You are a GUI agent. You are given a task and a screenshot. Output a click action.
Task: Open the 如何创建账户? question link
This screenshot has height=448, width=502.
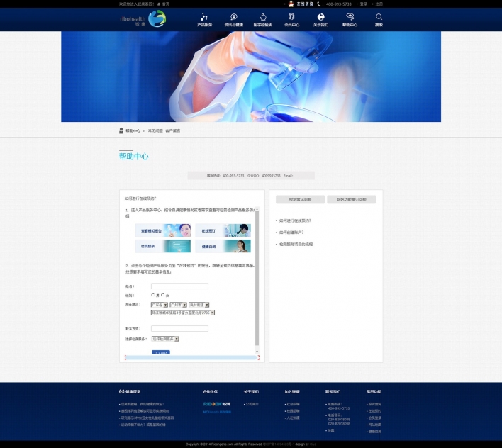pyautogui.click(x=292, y=233)
